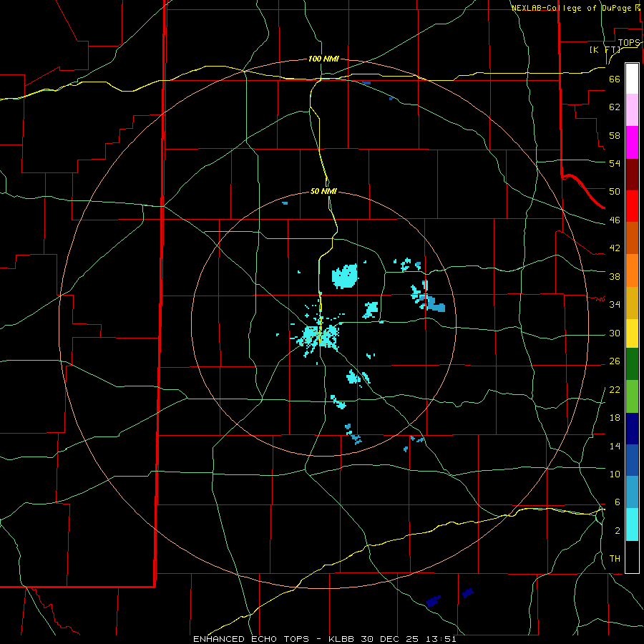
Task: Click the bright red legend swatch
Action: coord(632,206)
